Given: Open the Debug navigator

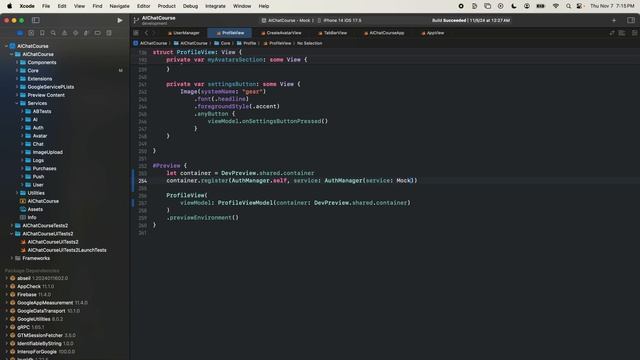Looking at the screenshot, I should 87,33.
